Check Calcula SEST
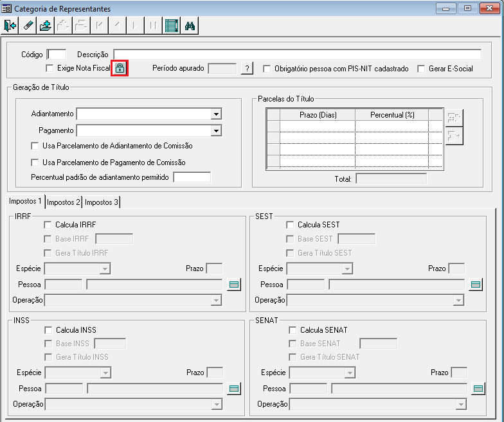504x422 pixels. 290,225
